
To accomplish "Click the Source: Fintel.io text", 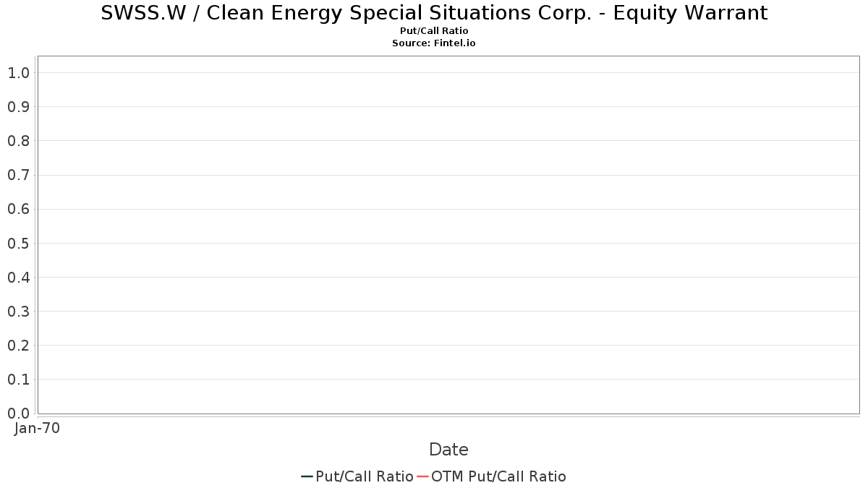I will pos(434,43).
